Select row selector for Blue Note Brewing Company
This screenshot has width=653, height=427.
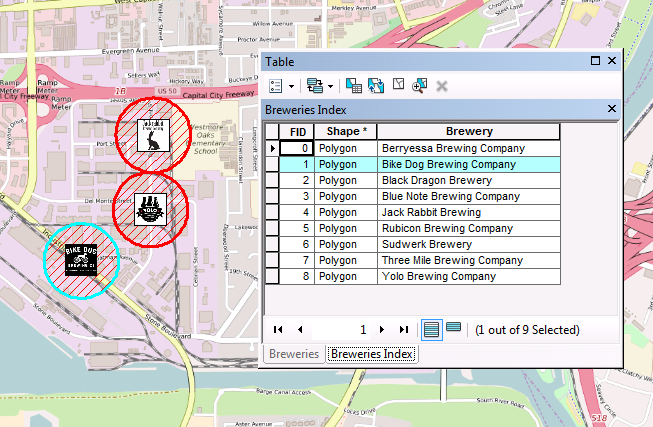click(272, 196)
